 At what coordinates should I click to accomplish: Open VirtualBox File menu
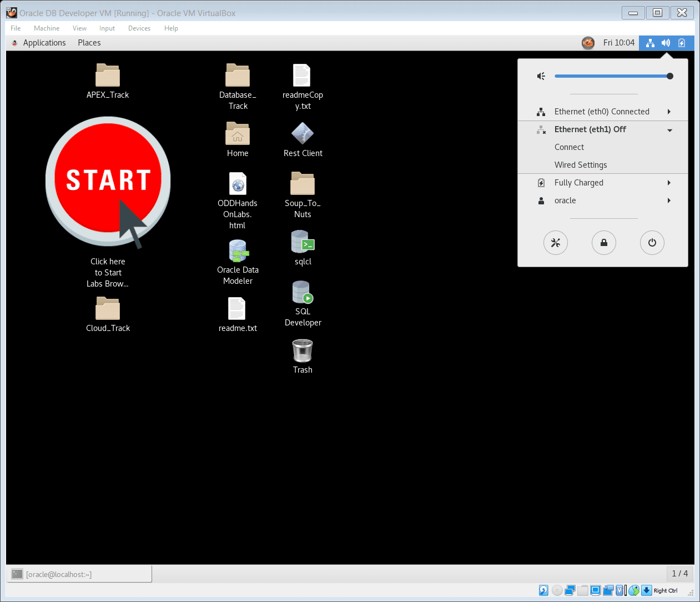pyautogui.click(x=16, y=28)
